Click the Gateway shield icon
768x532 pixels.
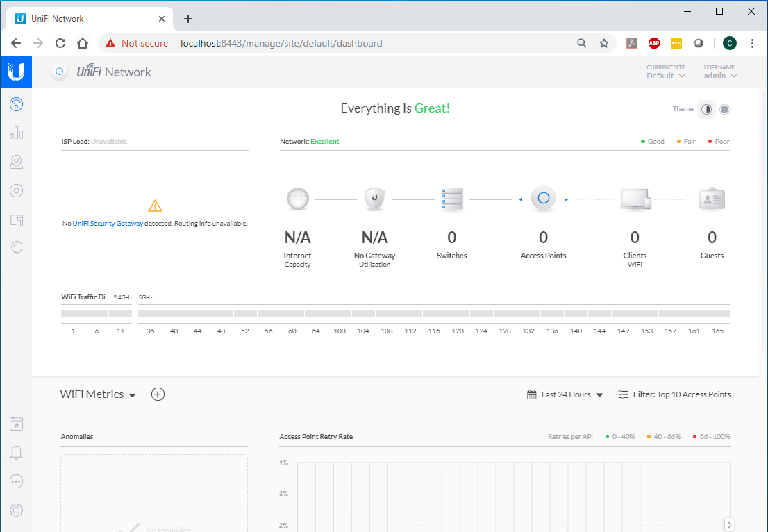point(375,199)
